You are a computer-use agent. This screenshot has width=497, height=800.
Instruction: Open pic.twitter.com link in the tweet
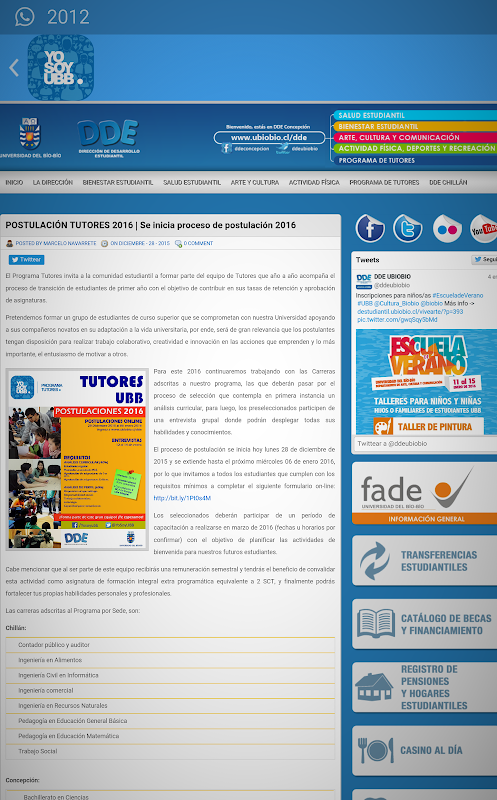397,319
